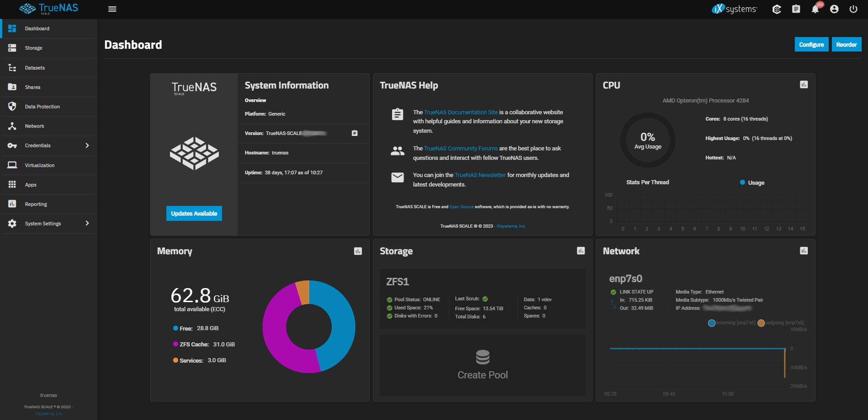The image size is (868, 420).
Task: Click the memory donut chart
Action: [x=309, y=327]
